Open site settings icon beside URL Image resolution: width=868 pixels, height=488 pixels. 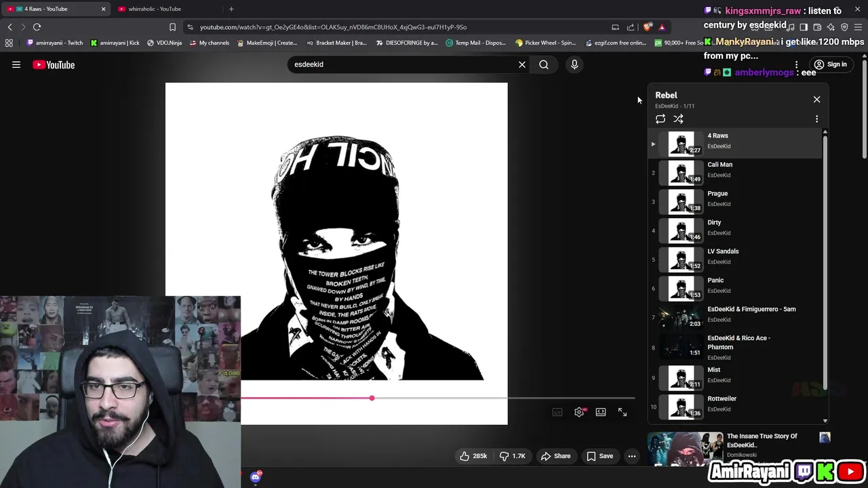191,27
